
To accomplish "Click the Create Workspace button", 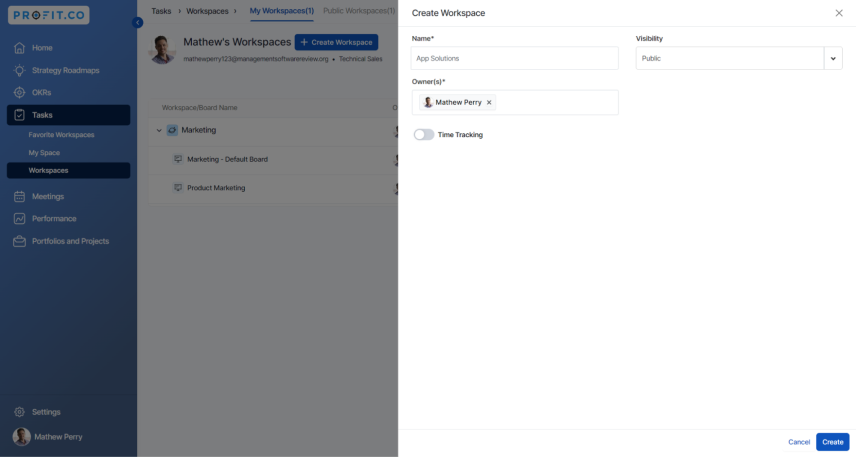I will (336, 42).
